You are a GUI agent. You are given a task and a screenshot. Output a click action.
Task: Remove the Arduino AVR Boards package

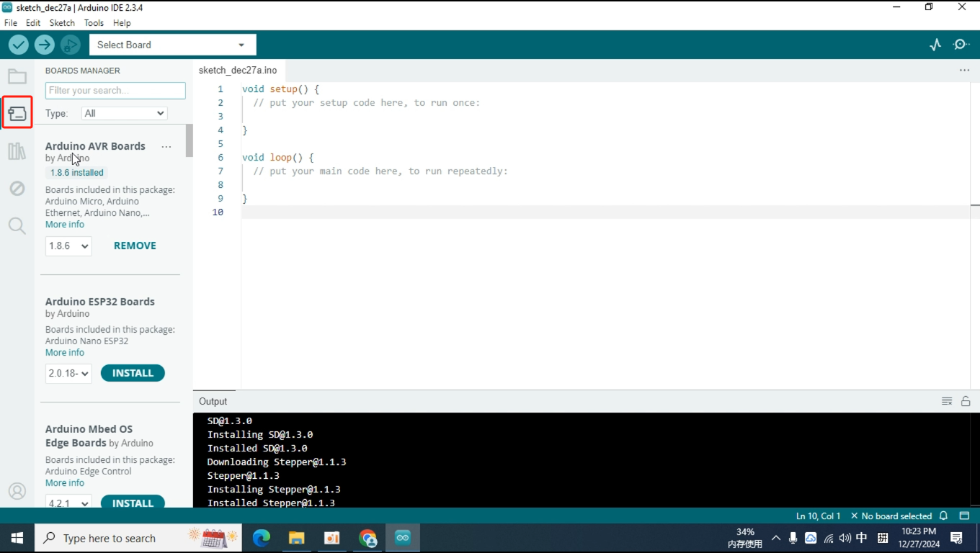[135, 246]
